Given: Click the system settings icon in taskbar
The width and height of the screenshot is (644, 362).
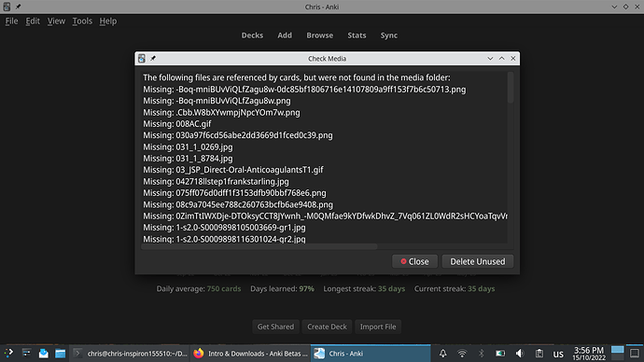Looking at the screenshot, I should pos(26,354).
